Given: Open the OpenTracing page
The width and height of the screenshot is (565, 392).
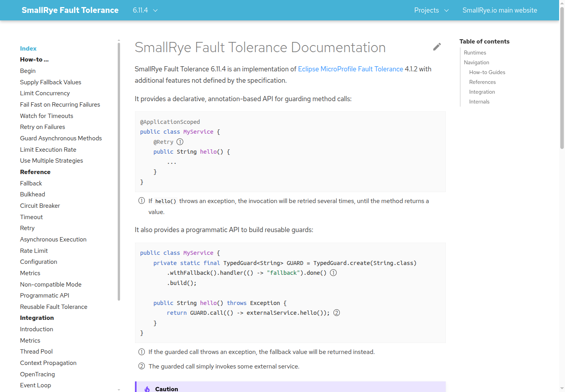Looking at the screenshot, I should coord(37,374).
